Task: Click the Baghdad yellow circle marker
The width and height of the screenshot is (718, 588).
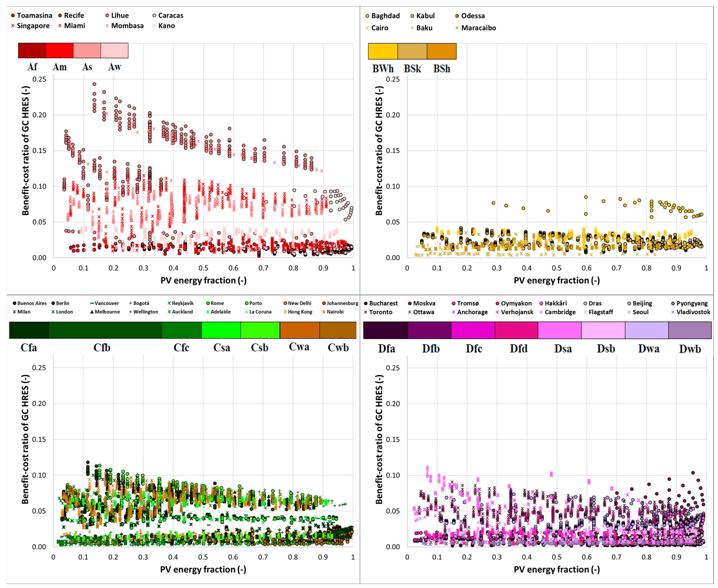Action: click(x=367, y=16)
